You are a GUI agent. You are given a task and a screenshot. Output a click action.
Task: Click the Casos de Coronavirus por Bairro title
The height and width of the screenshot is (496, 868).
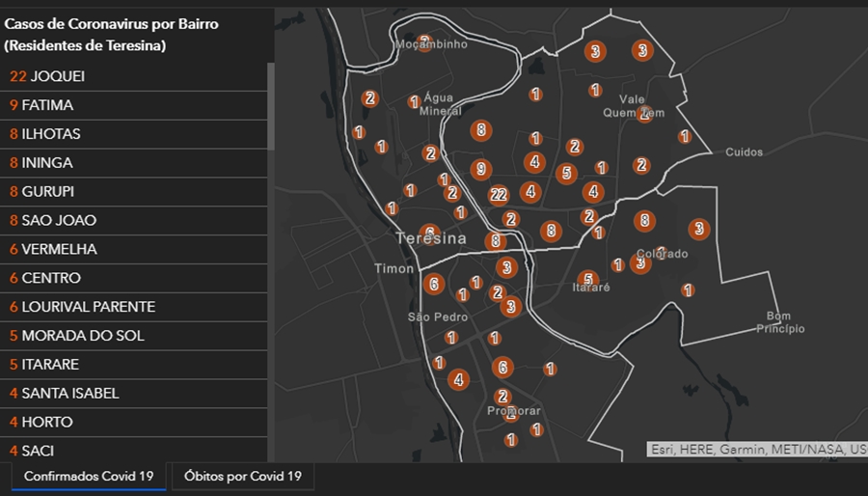(x=111, y=35)
